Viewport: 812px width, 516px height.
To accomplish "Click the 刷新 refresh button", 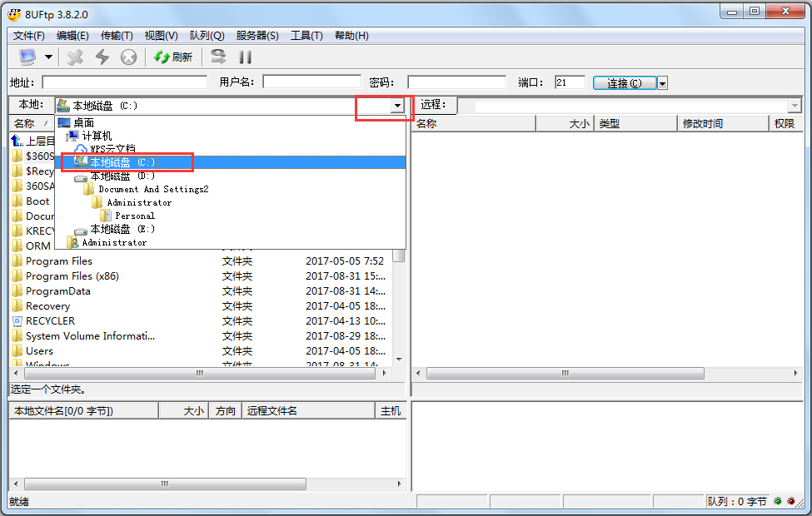I will [x=173, y=57].
